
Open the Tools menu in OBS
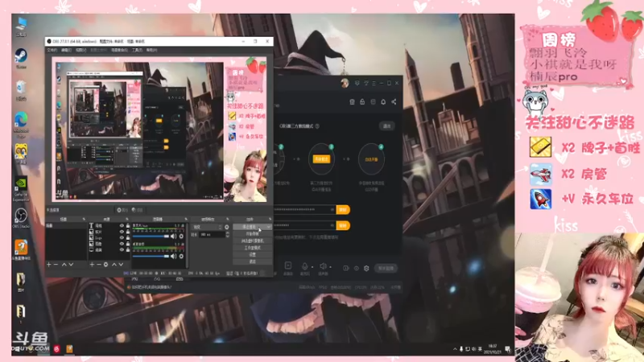[x=137, y=50]
